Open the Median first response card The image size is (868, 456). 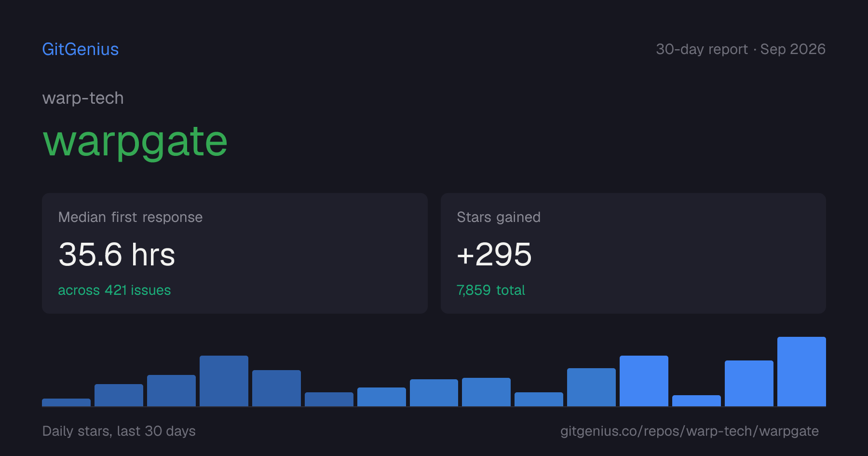235,253
